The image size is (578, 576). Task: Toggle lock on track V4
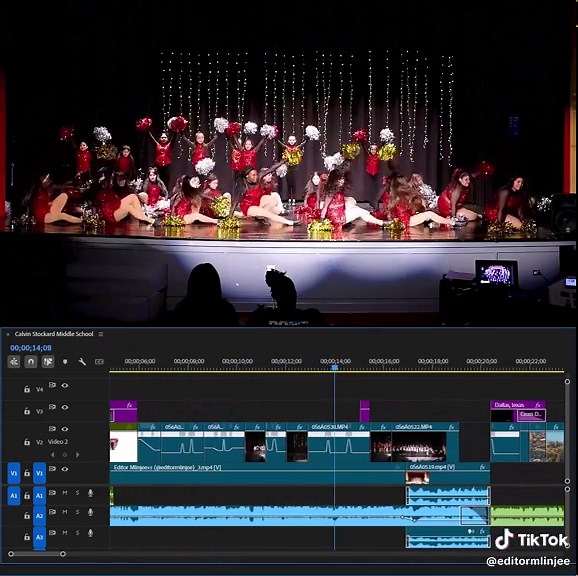[x=27, y=389]
